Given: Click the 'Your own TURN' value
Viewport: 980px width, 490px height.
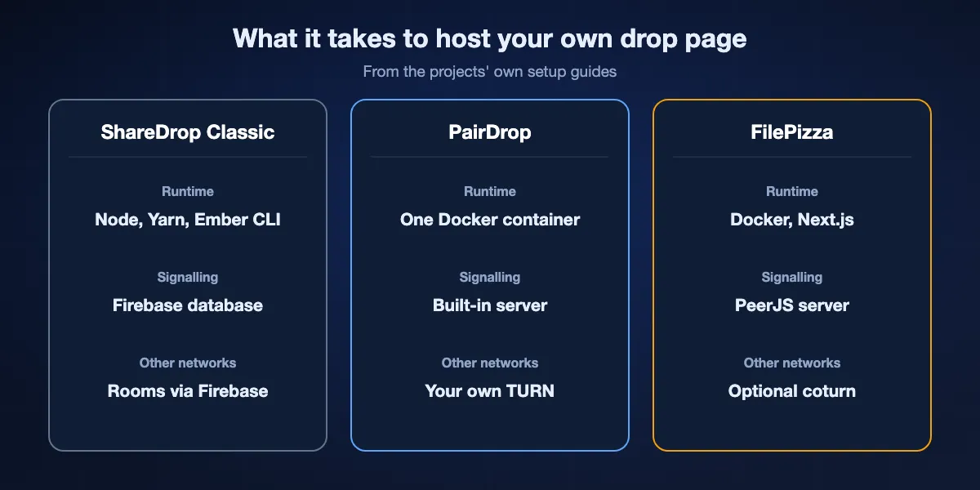Looking at the screenshot, I should coord(490,391).
